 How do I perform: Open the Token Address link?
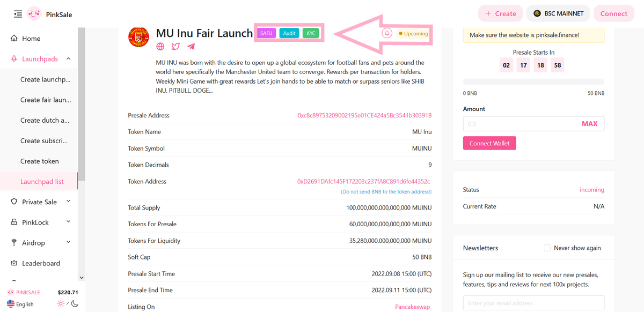(363, 181)
